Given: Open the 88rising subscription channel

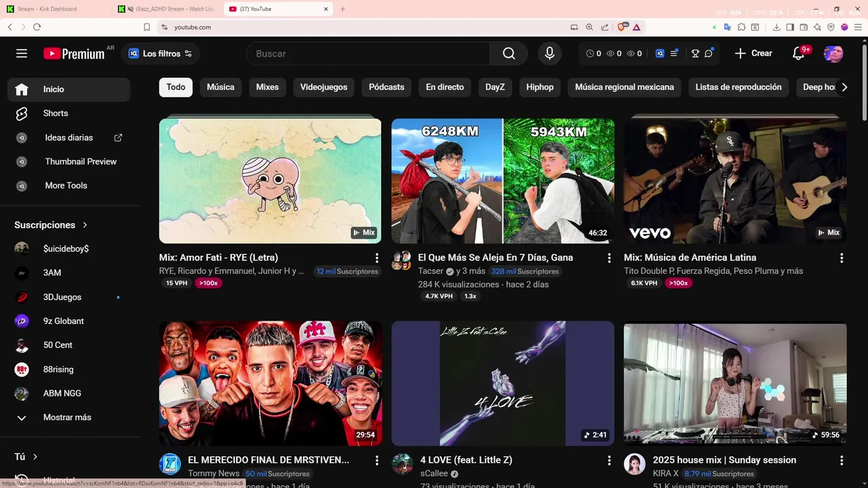Looking at the screenshot, I should 68,369.
